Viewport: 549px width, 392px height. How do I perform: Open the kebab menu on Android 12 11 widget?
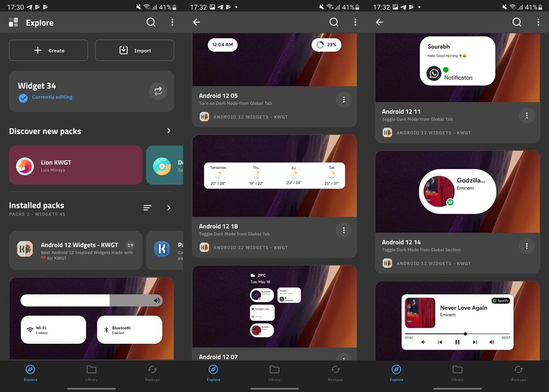pos(526,115)
